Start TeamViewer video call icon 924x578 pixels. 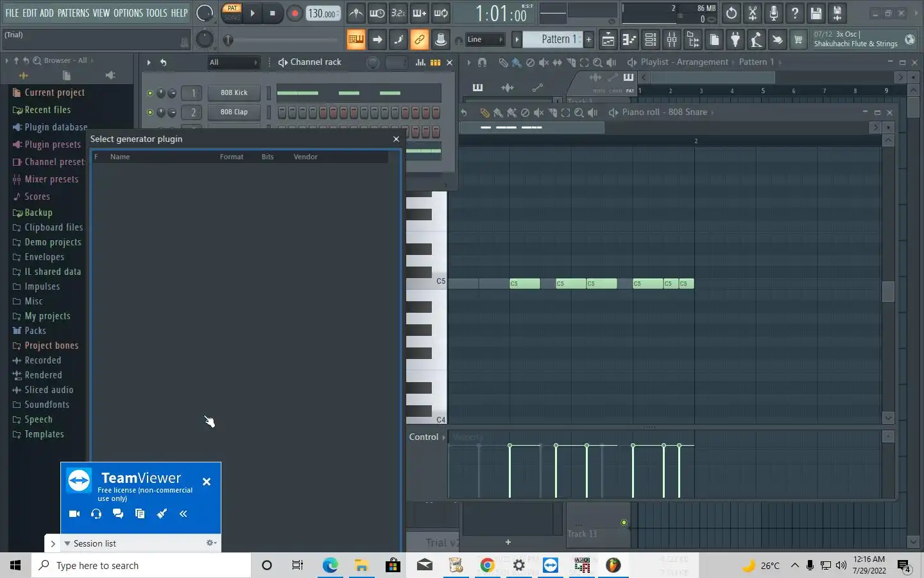point(74,514)
